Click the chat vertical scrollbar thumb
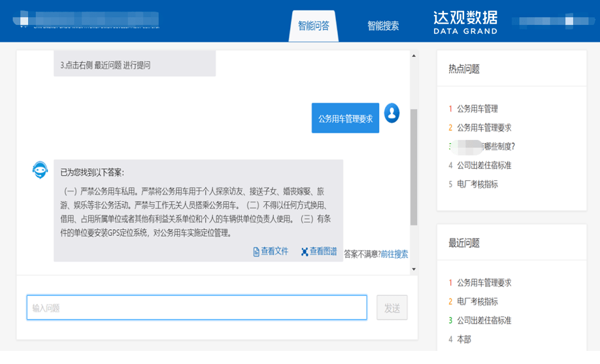The image size is (600, 364). click(x=414, y=167)
